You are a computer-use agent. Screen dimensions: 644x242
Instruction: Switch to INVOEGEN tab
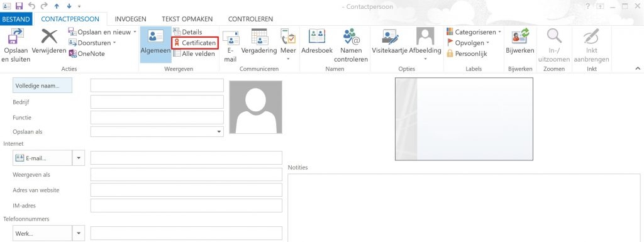tap(130, 19)
